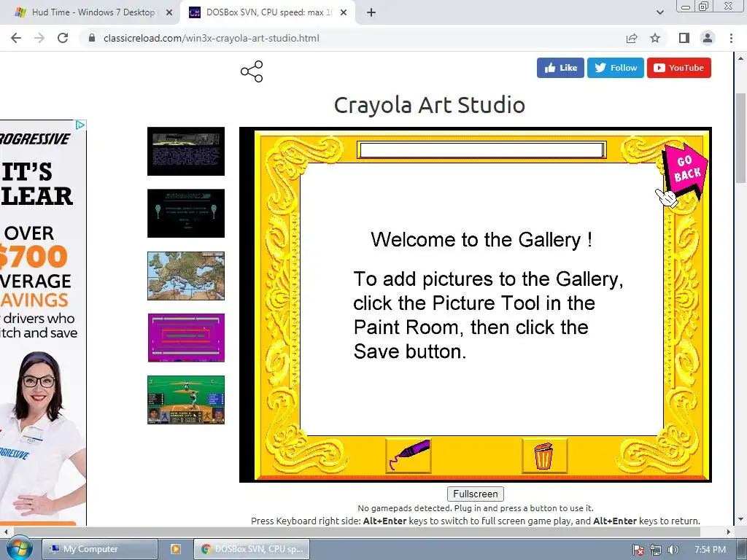Click the Action Center flag tray icon
The height and width of the screenshot is (560, 747).
click(638, 550)
